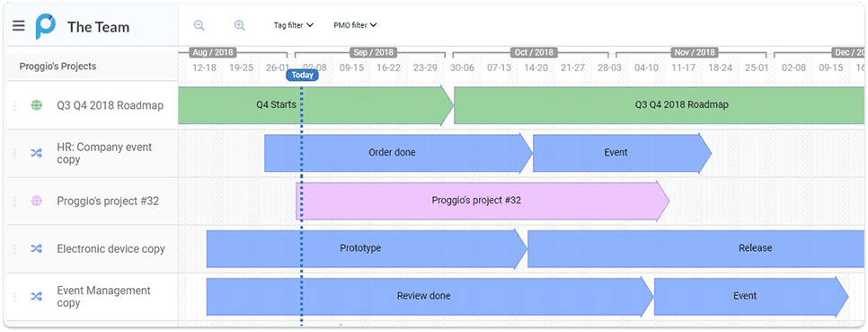Click the Proggio logo icon
The height and width of the screenshot is (332, 868).
click(46, 26)
